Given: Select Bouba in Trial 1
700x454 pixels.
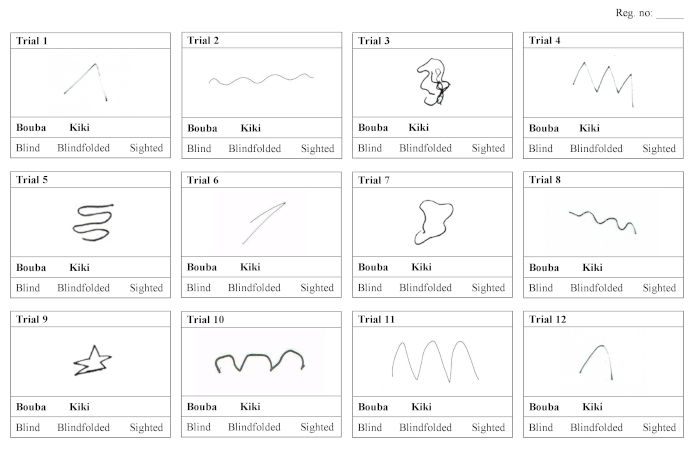Looking at the screenshot, I should click(32, 128).
